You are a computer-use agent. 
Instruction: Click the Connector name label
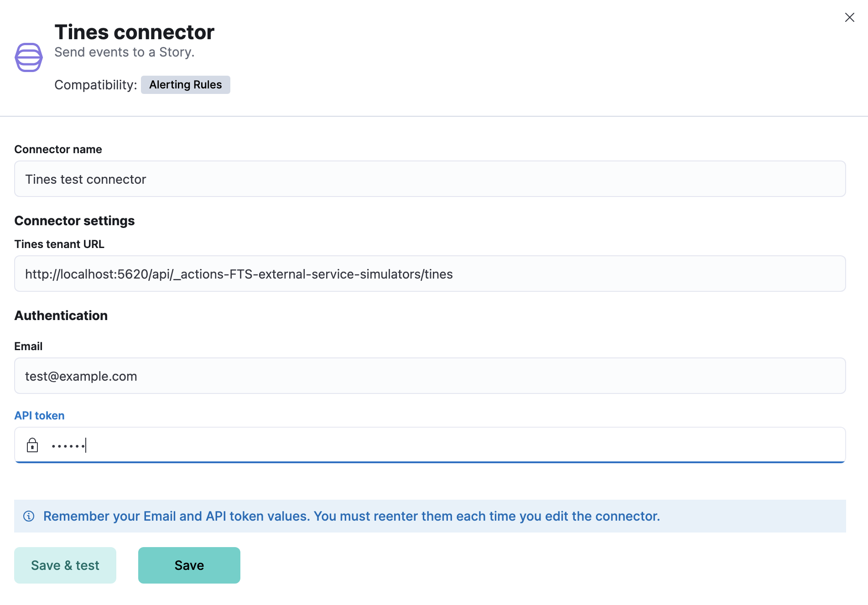coord(58,150)
